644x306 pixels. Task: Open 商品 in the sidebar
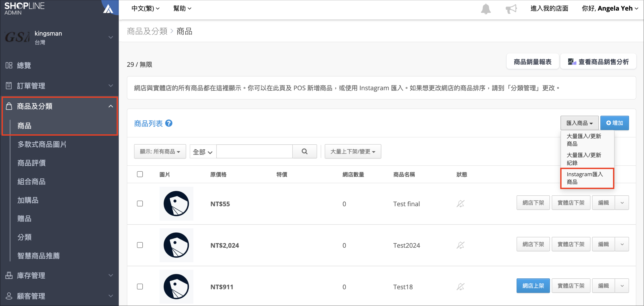[x=24, y=126]
